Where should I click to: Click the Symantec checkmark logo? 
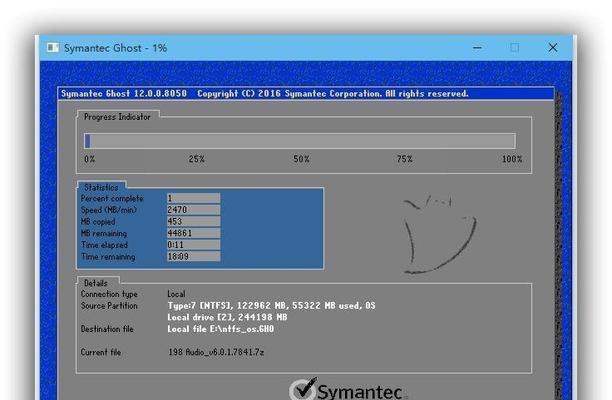(303, 389)
